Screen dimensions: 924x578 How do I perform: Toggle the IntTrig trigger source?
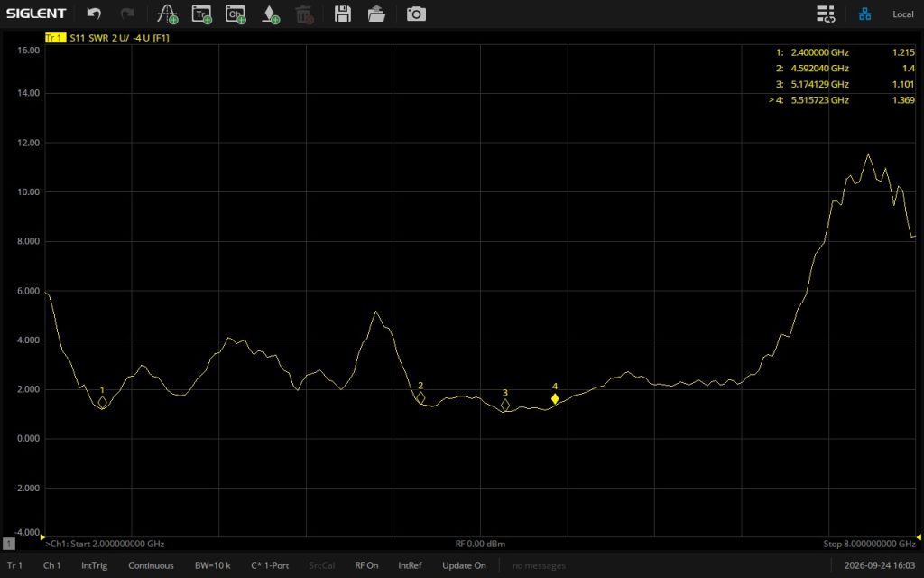pyautogui.click(x=94, y=565)
